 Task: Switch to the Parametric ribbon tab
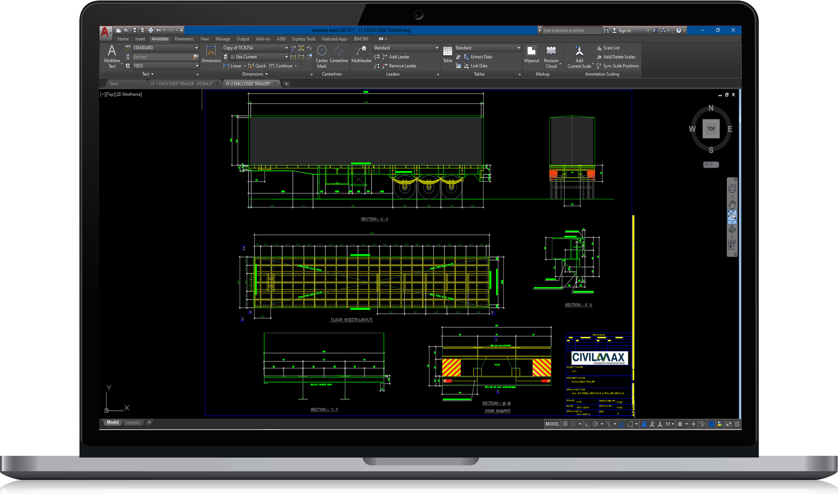click(x=184, y=39)
